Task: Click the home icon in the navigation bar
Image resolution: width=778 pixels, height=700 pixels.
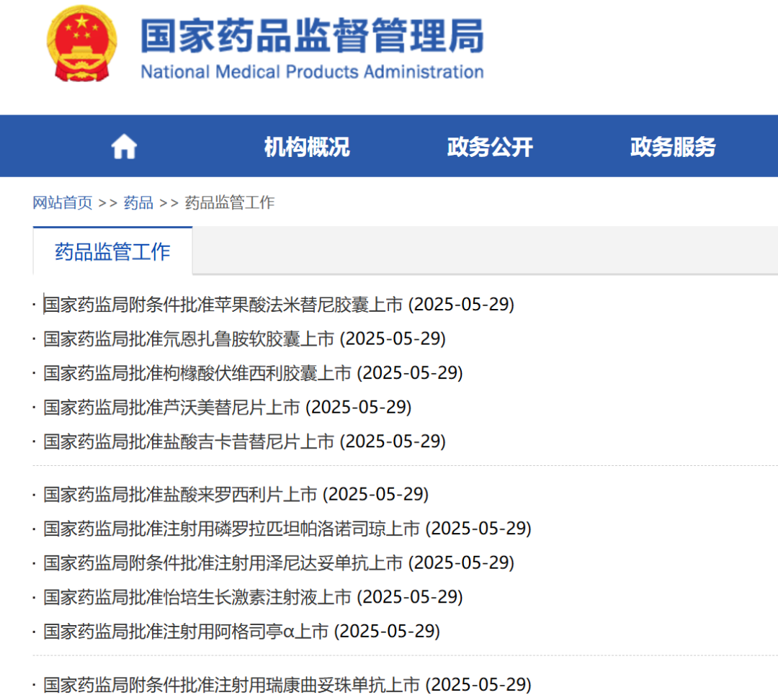Action: (123, 145)
